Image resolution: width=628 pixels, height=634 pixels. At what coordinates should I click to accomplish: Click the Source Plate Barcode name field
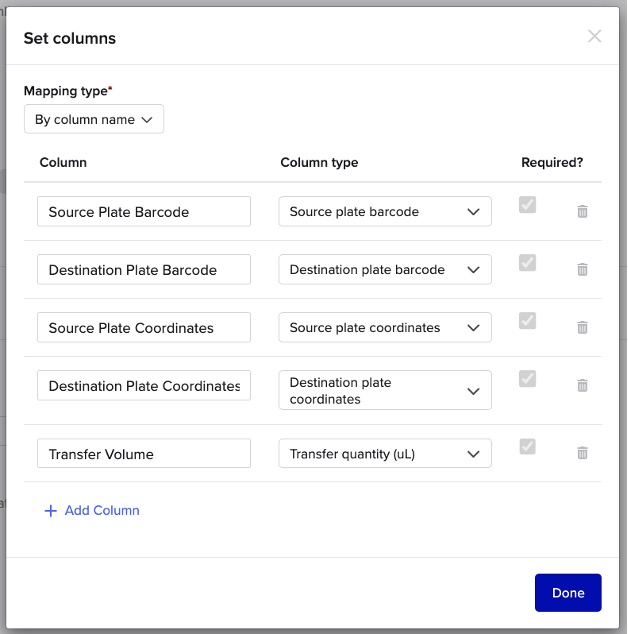click(144, 212)
